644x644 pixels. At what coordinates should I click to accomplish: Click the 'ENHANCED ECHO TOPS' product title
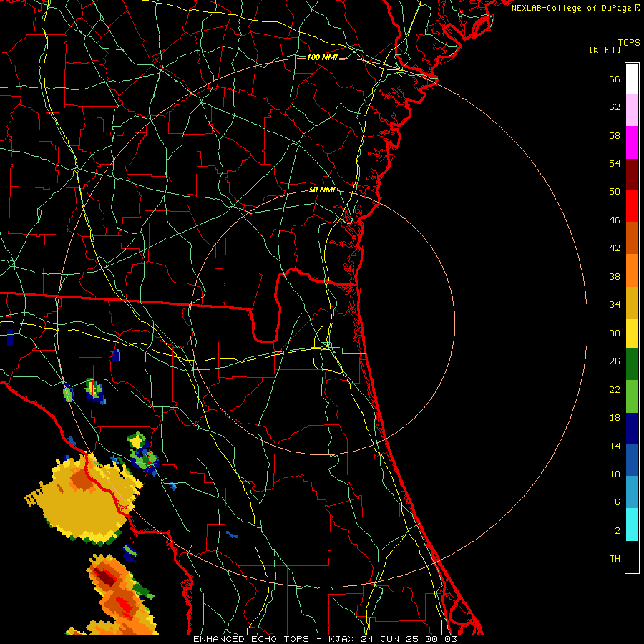click(251, 639)
